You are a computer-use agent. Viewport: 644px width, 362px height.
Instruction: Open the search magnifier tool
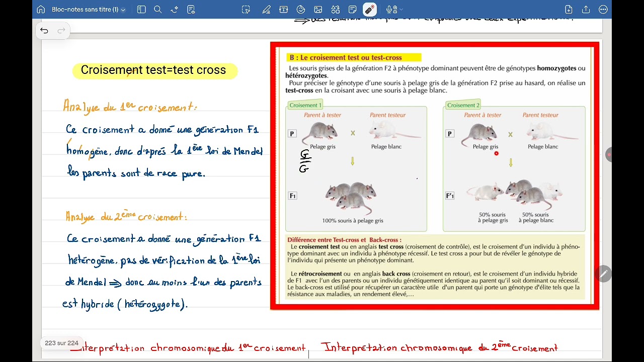coord(157,10)
